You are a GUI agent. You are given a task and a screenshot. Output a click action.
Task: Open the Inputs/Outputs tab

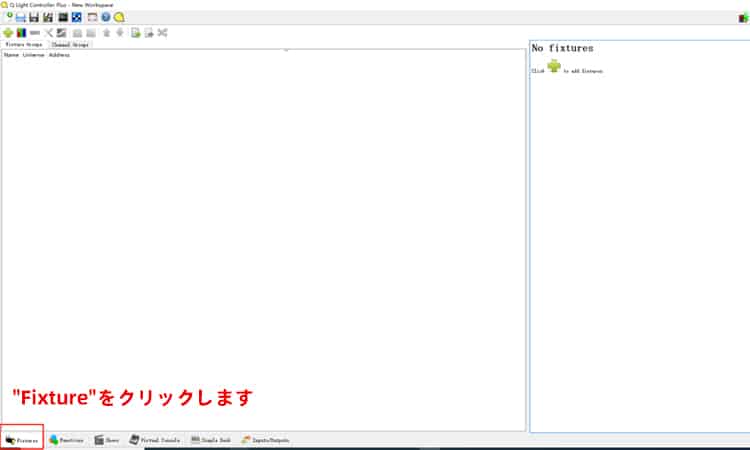coord(265,440)
